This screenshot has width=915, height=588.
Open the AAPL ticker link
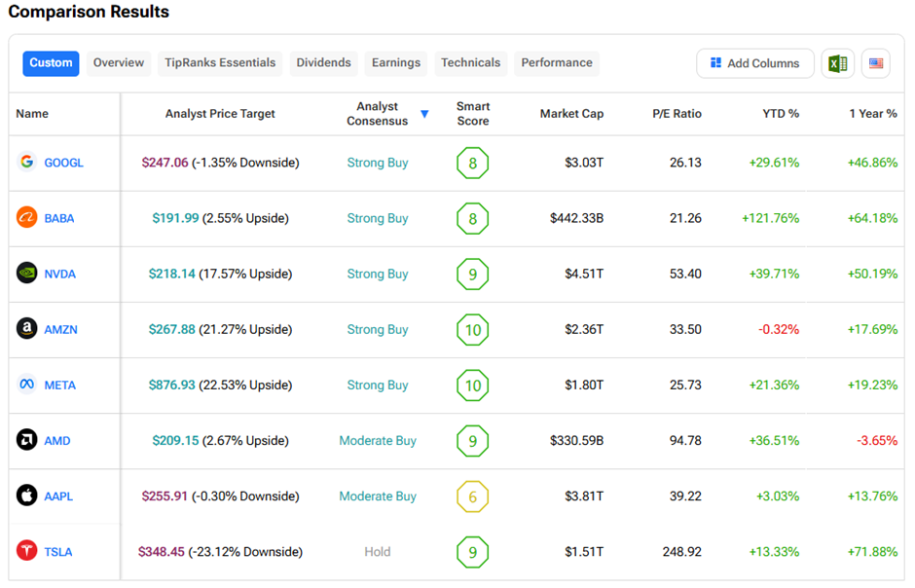point(58,496)
